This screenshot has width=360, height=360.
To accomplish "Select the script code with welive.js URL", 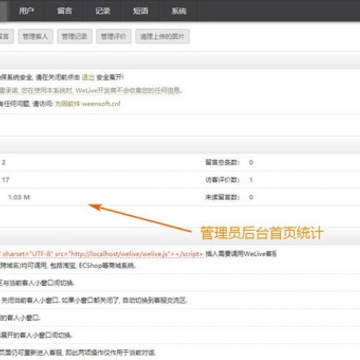I will [x=102, y=254].
